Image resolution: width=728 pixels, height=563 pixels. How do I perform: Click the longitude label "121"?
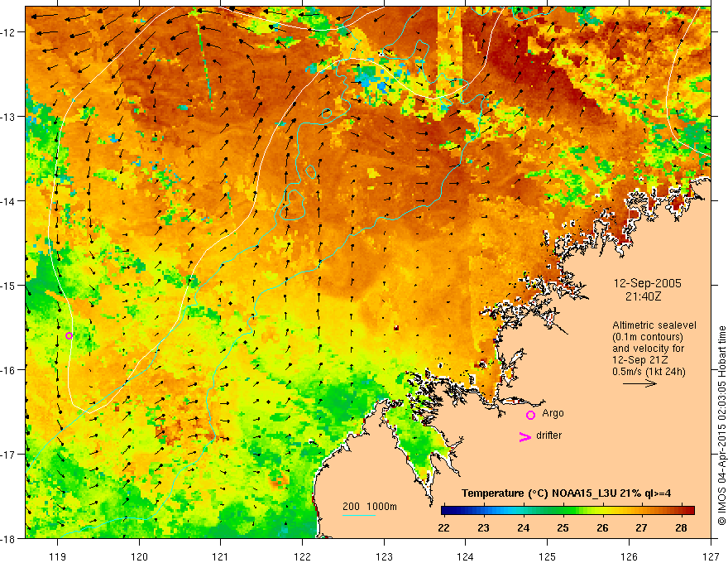221,556
